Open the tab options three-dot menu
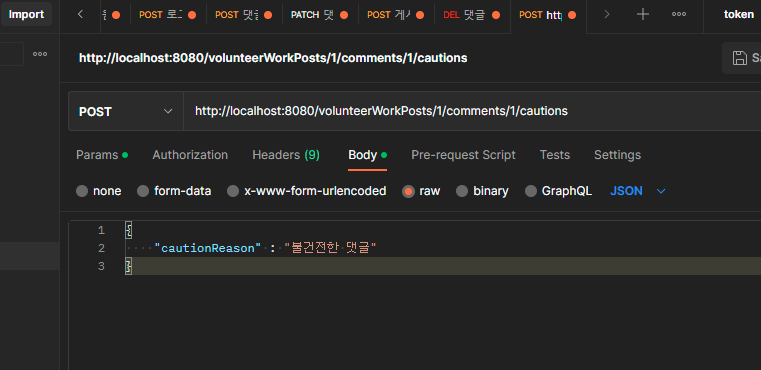This screenshot has height=370, width=761. (x=678, y=15)
